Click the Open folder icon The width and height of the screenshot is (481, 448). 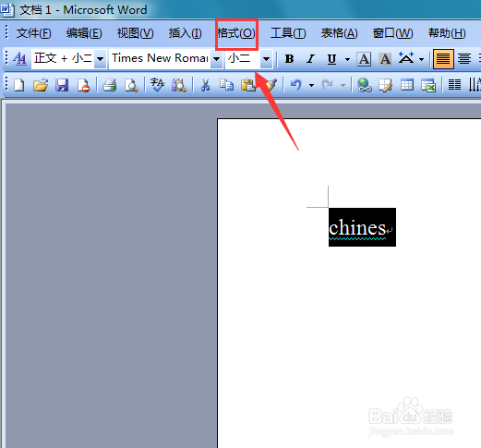[x=41, y=85]
